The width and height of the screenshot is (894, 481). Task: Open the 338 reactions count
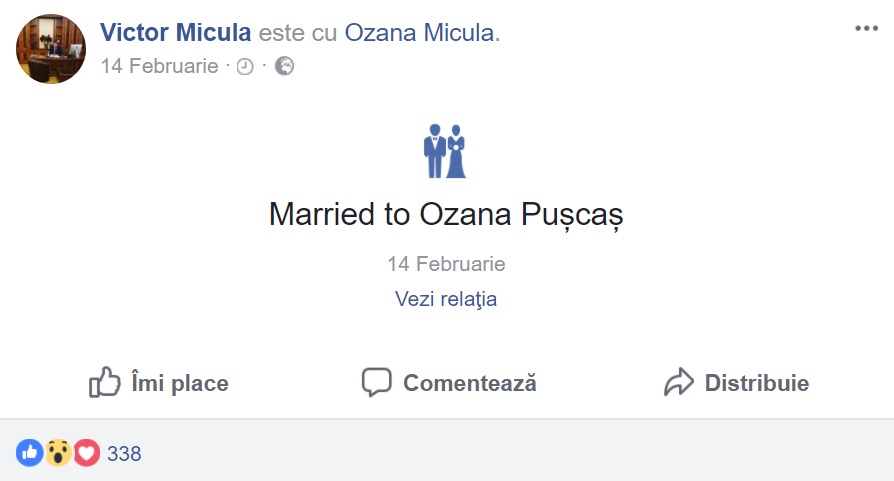click(x=124, y=454)
